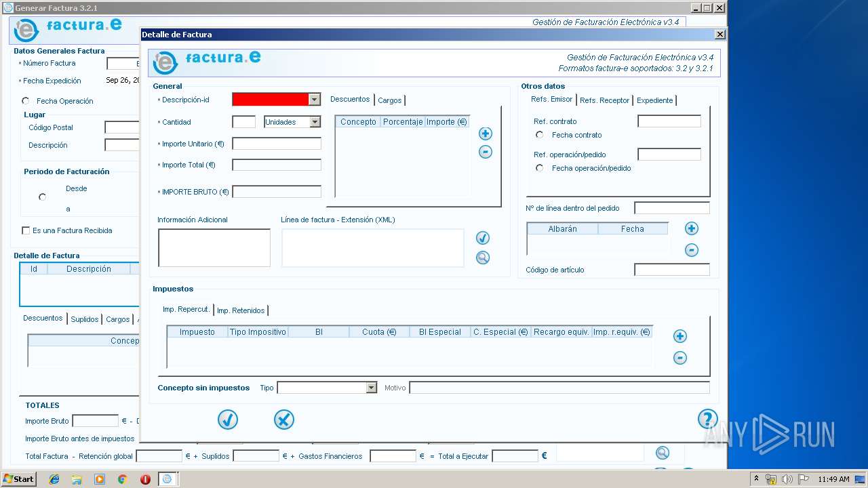Remove discount row with minus icon
Image resolution: width=868 pixels, height=488 pixels.
coord(486,152)
